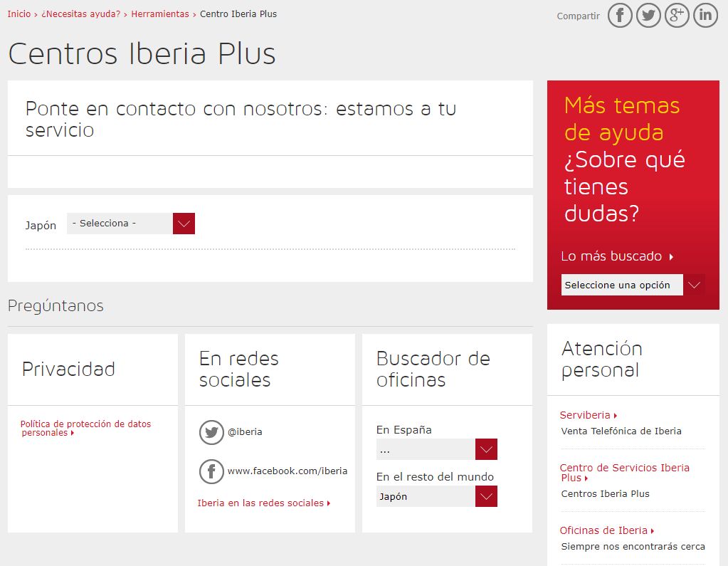Open 'Centro de Servicios Iberia Plus' link
The image size is (728, 566).
[625, 473]
